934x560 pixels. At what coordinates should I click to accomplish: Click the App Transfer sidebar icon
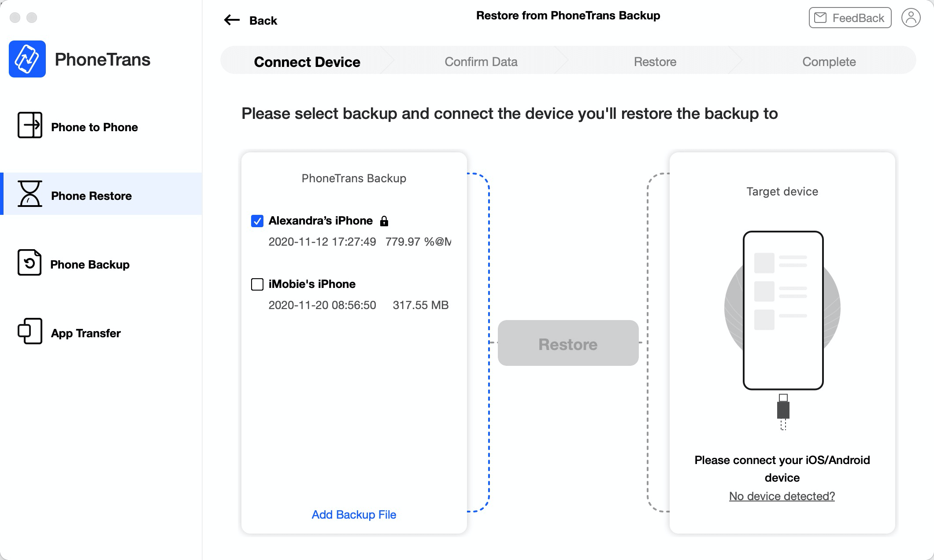30,331
